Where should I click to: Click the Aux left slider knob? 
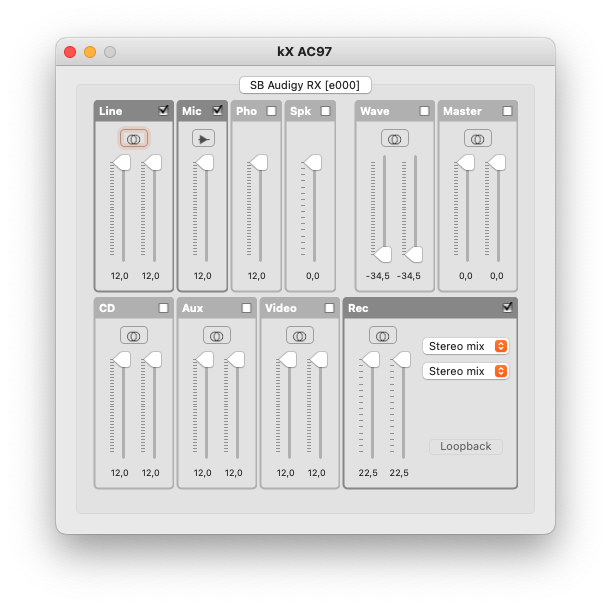tap(205, 359)
